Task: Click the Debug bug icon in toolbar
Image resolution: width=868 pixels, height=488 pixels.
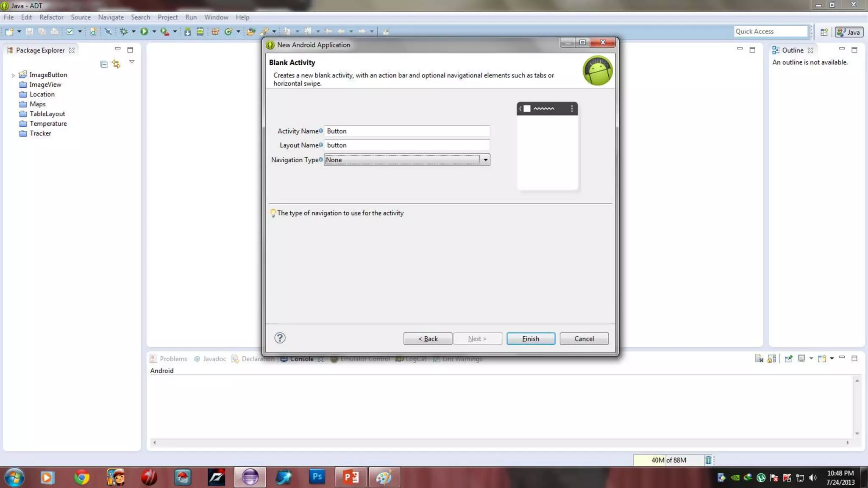Action: point(124,31)
